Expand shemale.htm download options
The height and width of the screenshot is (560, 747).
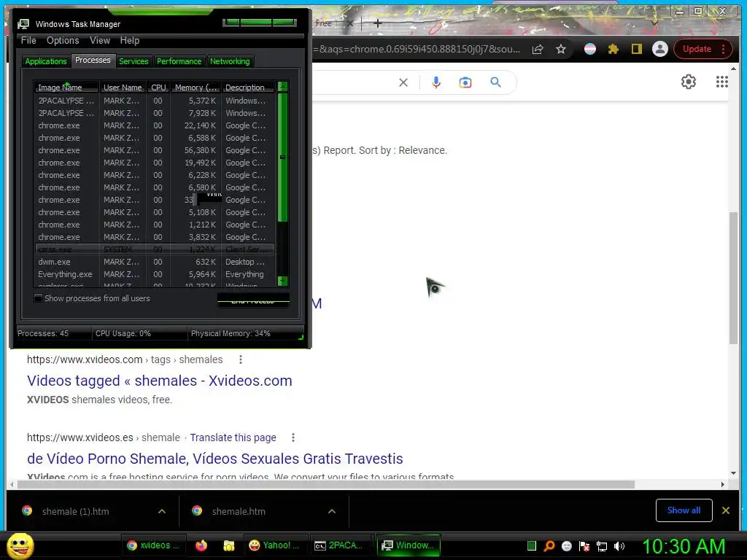click(332, 511)
